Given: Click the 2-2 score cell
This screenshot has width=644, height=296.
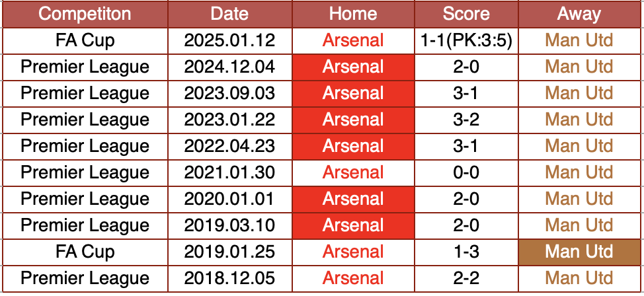Looking at the screenshot, I should click(x=466, y=278).
